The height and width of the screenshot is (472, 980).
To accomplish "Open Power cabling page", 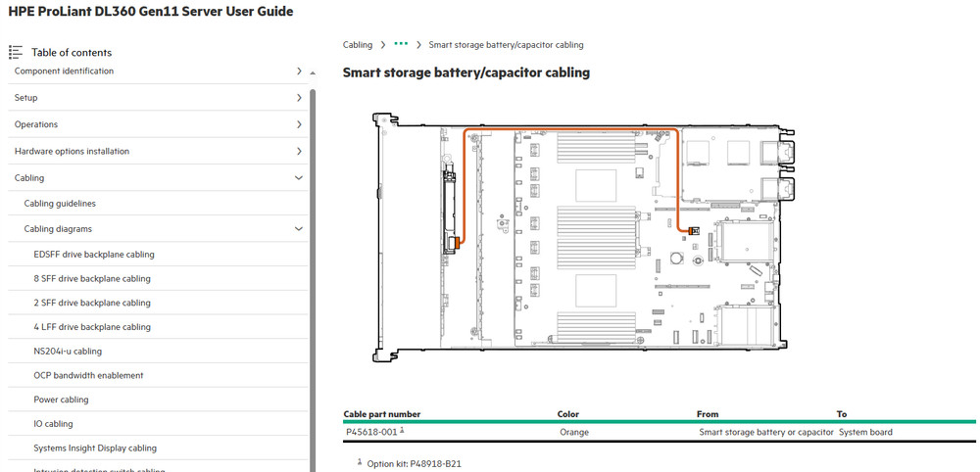I will pyautogui.click(x=61, y=400).
